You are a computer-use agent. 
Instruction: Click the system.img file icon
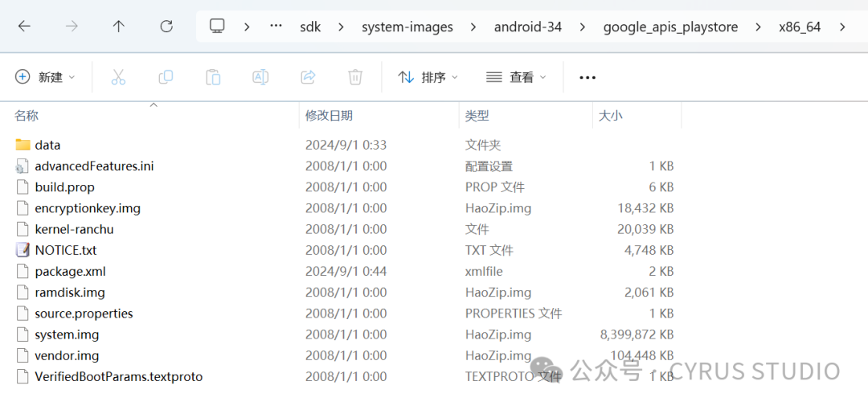pyautogui.click(x=23, y=334)
